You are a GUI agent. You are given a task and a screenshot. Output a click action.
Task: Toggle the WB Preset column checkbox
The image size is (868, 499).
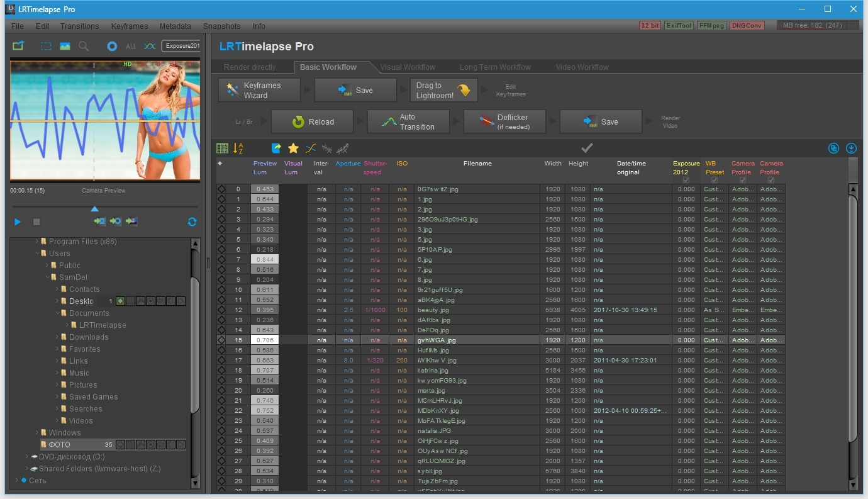coord(714,180)
